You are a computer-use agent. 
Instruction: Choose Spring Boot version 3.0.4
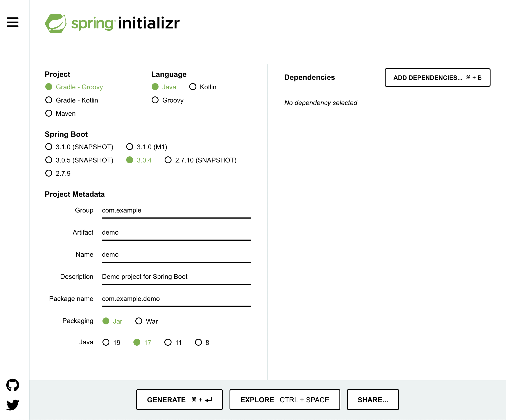[x=139, y=160]
